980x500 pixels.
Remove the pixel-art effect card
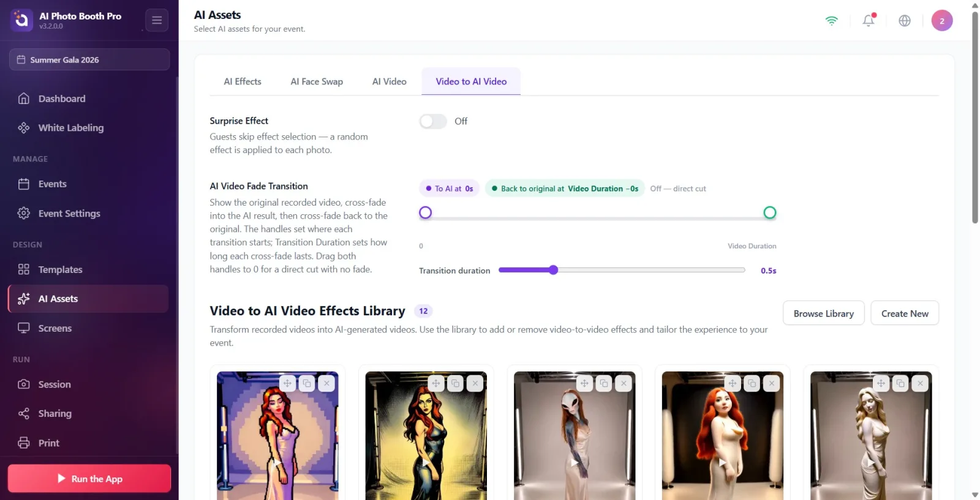326,383
